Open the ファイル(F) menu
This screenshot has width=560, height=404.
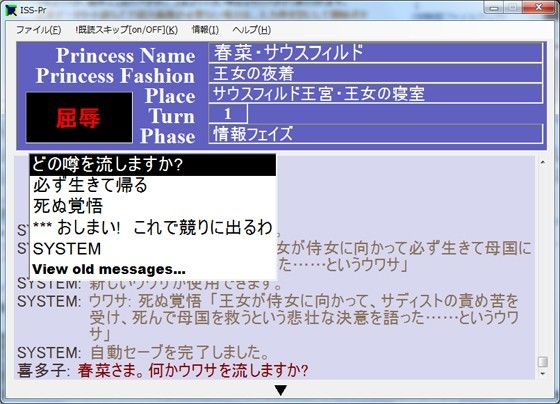[x=39, y=30]
